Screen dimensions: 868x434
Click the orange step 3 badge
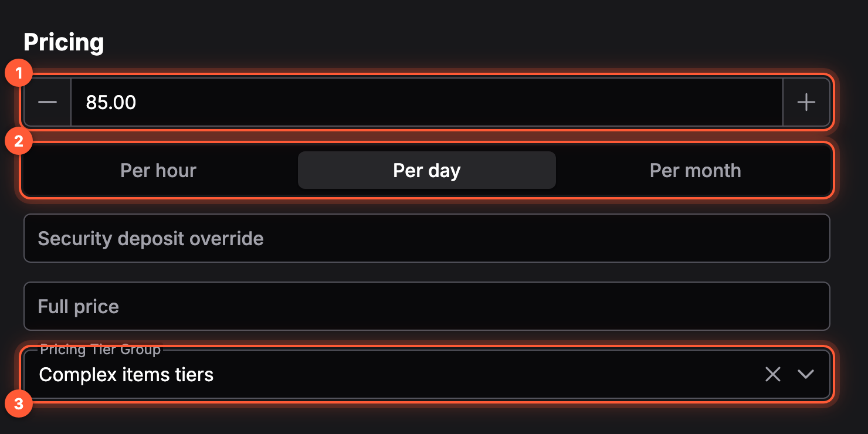[x=18, y=404]
